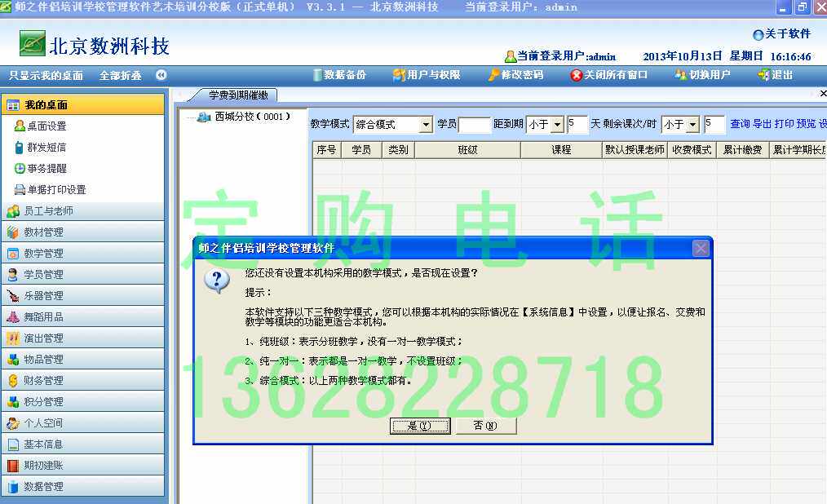This screenshot has height=504, width=827.
Task: Click 切换用户 in toolbar
Action: (702, 75)
